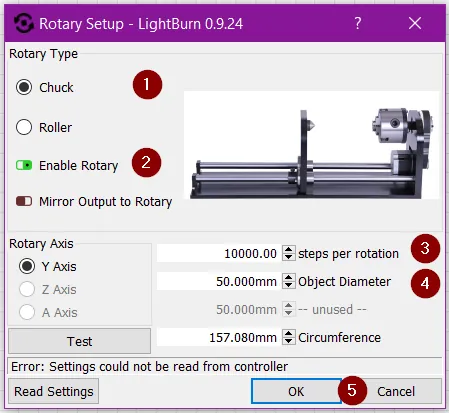The image size is (449, 413).
Task: Click the Cancel button
Action: pos(396,391)
